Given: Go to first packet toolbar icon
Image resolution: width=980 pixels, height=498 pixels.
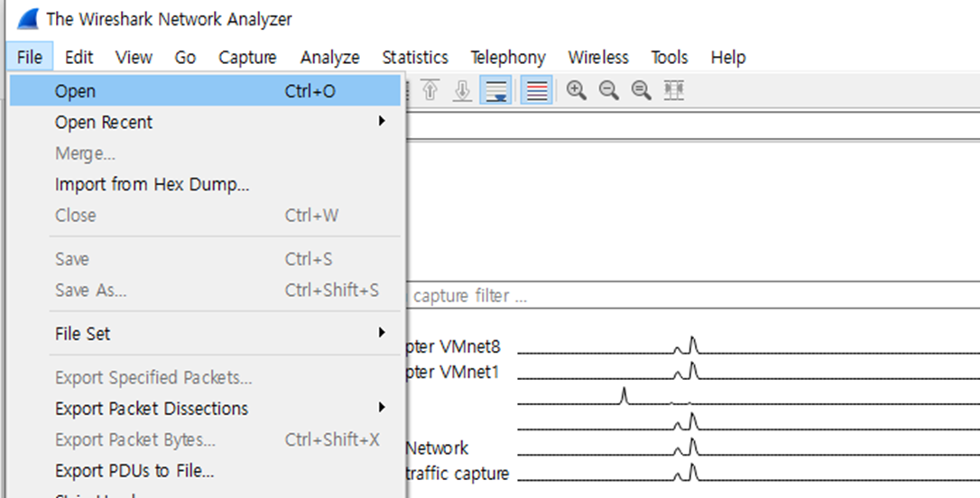Looking at the screenshot, I should (430, 90).
